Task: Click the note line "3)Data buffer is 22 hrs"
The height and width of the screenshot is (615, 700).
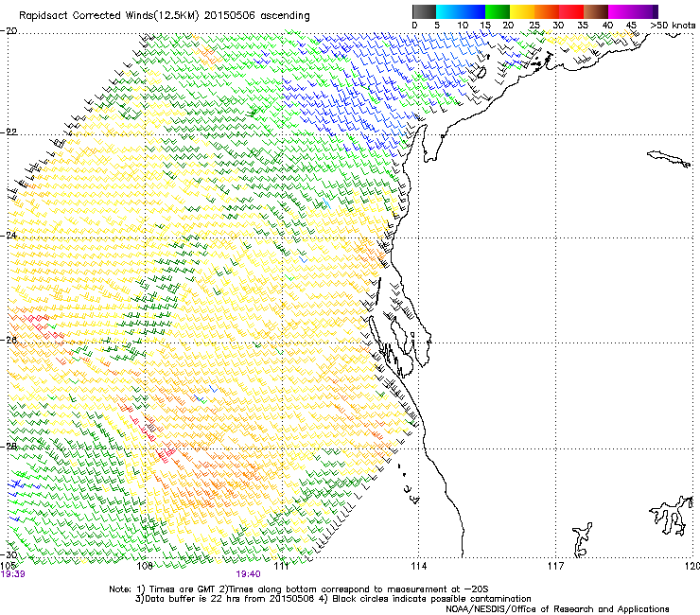Action: (x=333, y=599)
